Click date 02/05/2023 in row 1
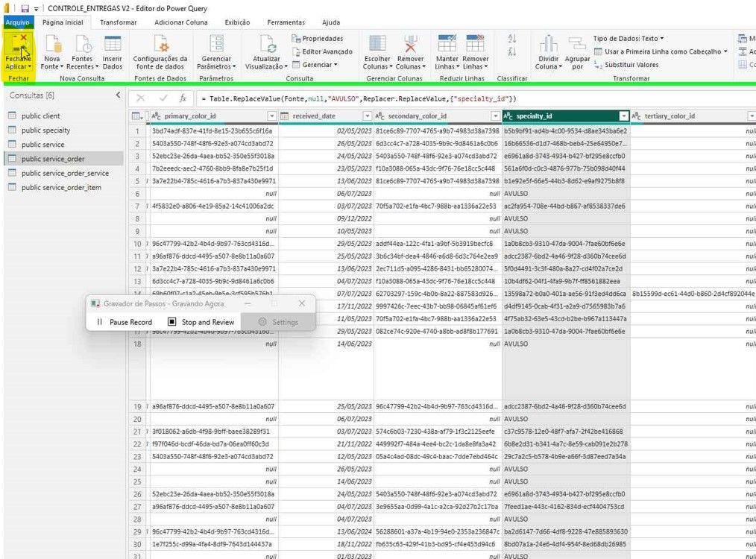This screenshot has width=756, height=559. coord(326,131)
